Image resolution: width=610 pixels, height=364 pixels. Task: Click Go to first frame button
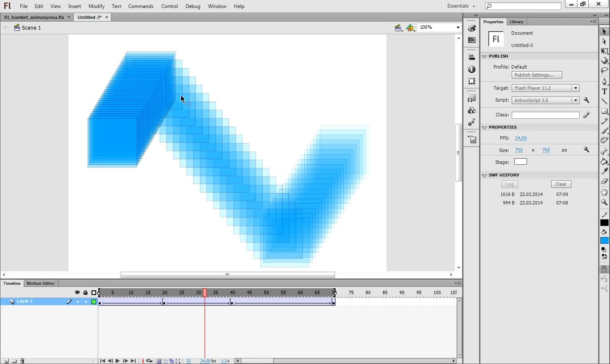click(103, 361)
